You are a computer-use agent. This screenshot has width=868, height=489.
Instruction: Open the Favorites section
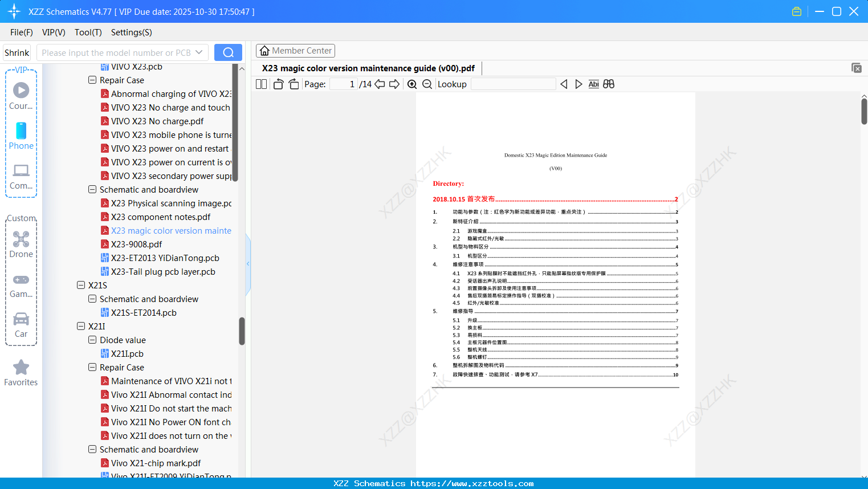(21, 373)
